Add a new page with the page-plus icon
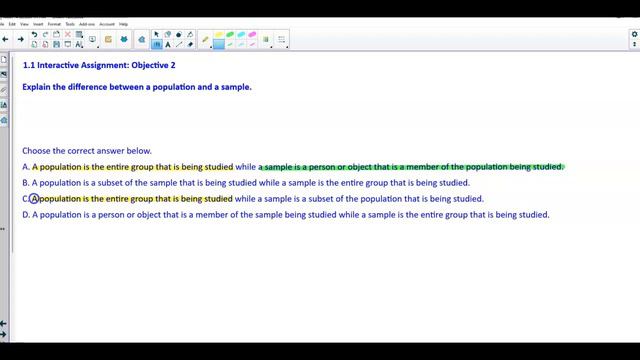This screenshot has height=360, width=640. [34, 44]
